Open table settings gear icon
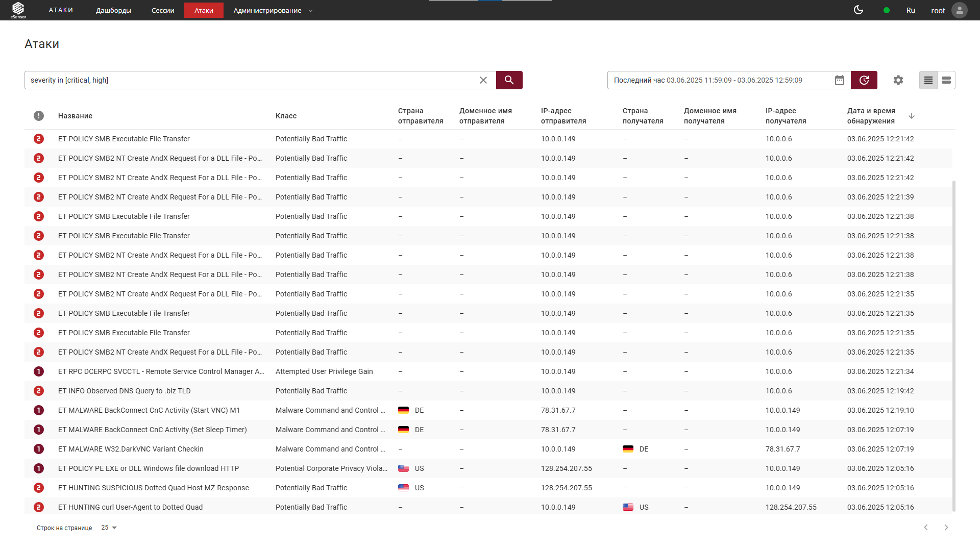980x551 pixels. point(898,80)
